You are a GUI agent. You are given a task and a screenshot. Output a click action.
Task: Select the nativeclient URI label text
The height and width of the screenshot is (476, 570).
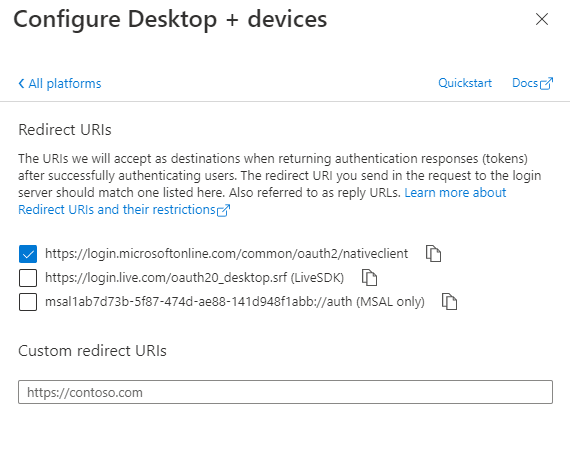226,253
